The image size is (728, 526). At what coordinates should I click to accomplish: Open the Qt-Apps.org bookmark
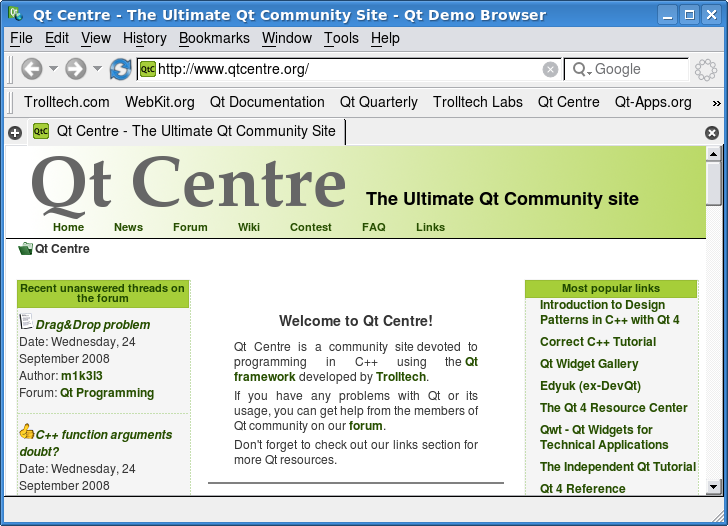pyautogui.click(x=653, y=102)
